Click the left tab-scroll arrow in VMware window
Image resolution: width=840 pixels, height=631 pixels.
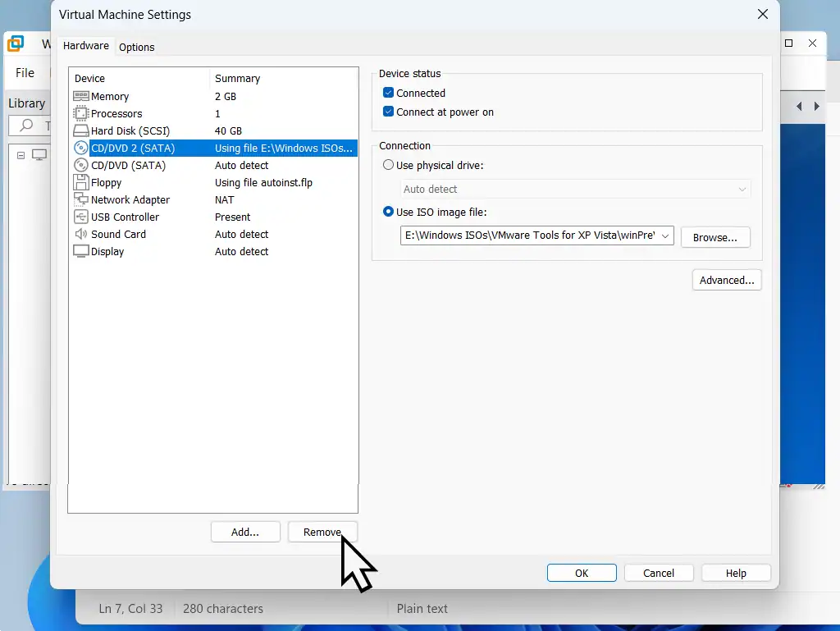pyautogui.click(x=799, y=106)
